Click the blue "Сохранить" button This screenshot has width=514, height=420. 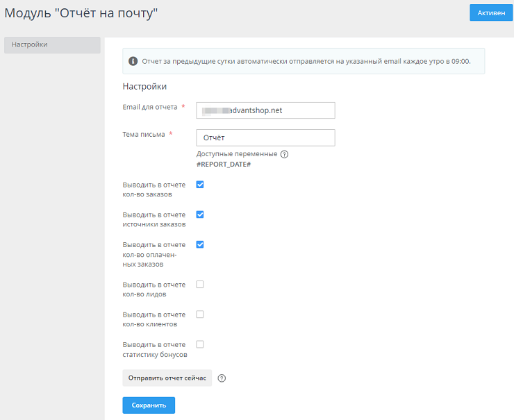click(x=149, y=405)
